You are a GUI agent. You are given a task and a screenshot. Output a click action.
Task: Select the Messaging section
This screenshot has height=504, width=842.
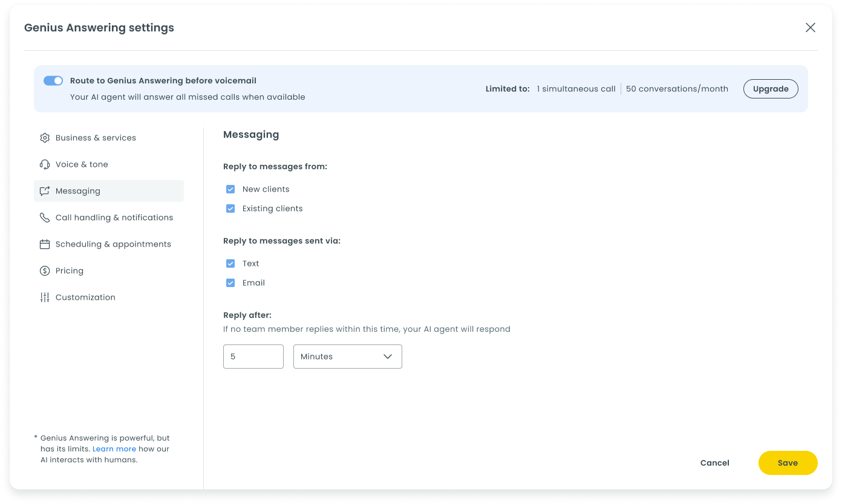tap(109, 191)
